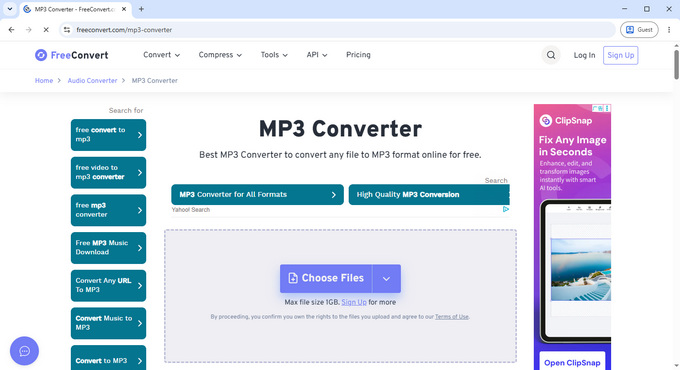680x370 pixels.
Task: Click 'High Quality MP3 Conversion' ad
Action: (x=429, y=195)
